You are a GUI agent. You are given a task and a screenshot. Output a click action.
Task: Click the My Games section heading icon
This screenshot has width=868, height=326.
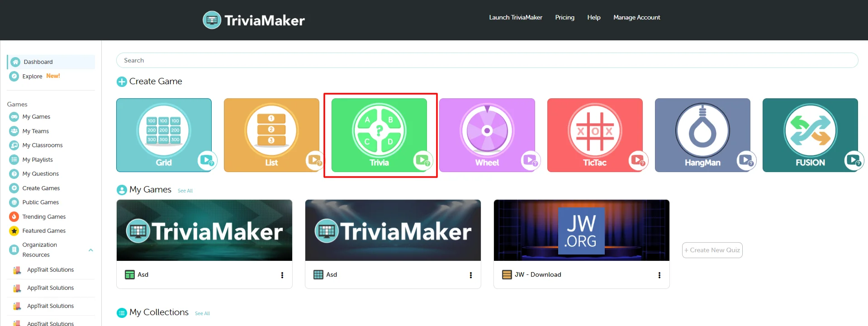[122, 190]
